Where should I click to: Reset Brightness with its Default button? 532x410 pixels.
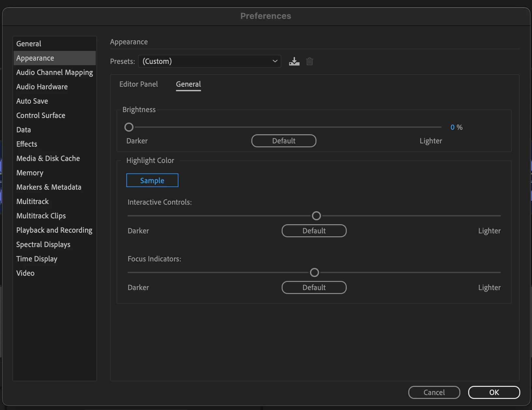point(284,141)
